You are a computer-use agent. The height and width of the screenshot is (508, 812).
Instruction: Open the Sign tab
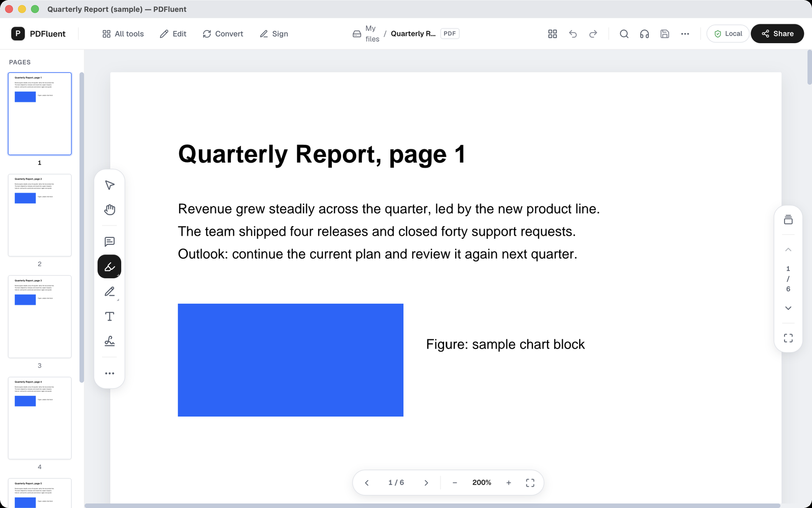click(274, 34)
